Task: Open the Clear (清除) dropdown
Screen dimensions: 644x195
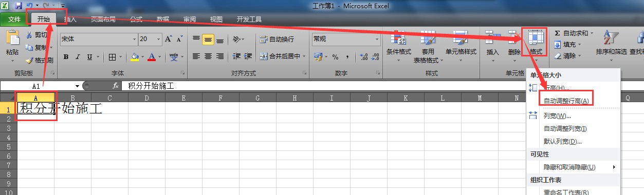Action: click(568, 56)
